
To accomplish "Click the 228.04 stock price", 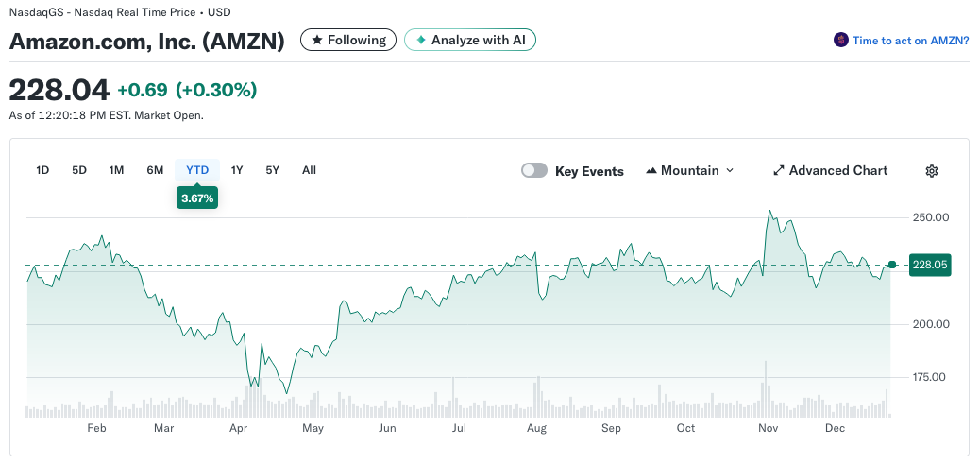I will point(59,90).
